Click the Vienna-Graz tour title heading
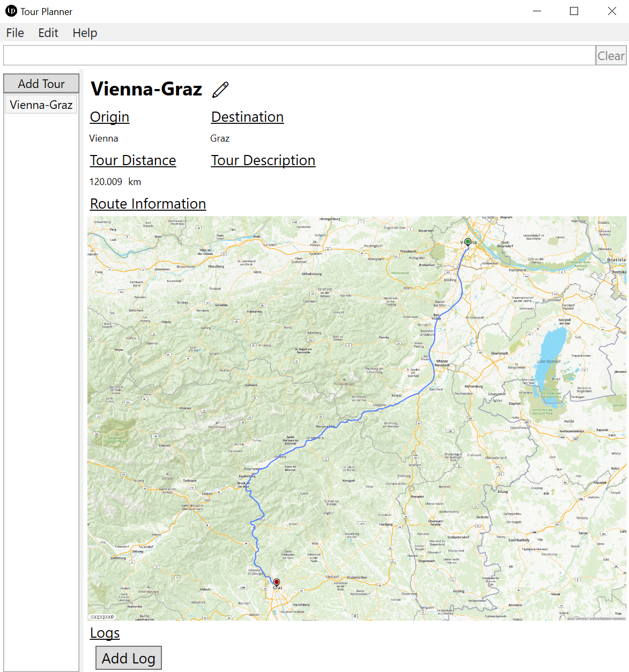 pyautogui.click(x=146, y=89)
